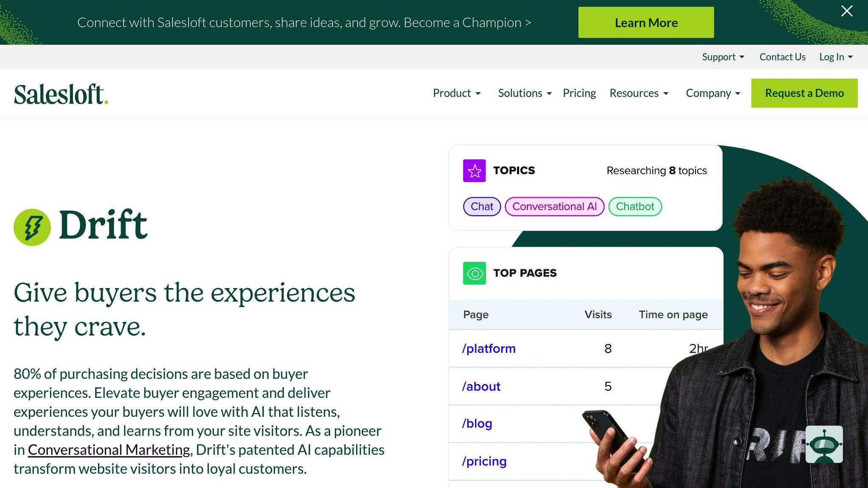
Task: Click the Learn More button
Action: [645, 22]
